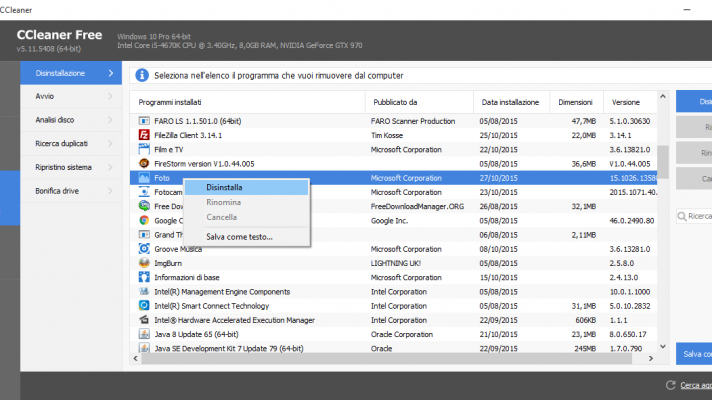Open Ricerca duplicati in sidebar
This screenshot has height=400, width=712.
coord(70,143)
